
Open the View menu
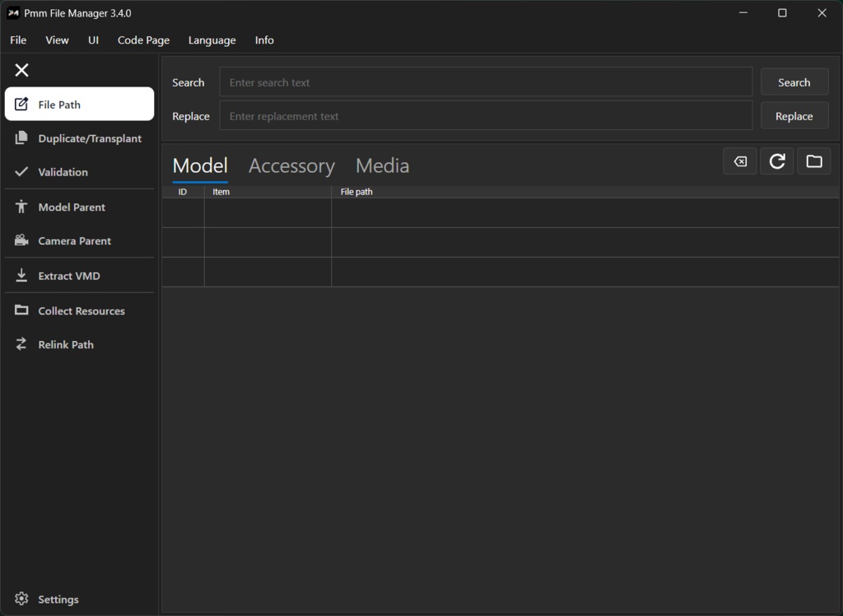click(x=57, y=40)
